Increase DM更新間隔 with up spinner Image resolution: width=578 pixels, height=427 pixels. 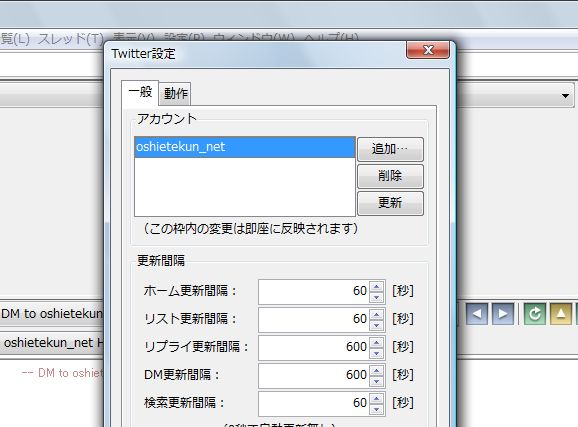pyautogui.click(x=376, y=371)
